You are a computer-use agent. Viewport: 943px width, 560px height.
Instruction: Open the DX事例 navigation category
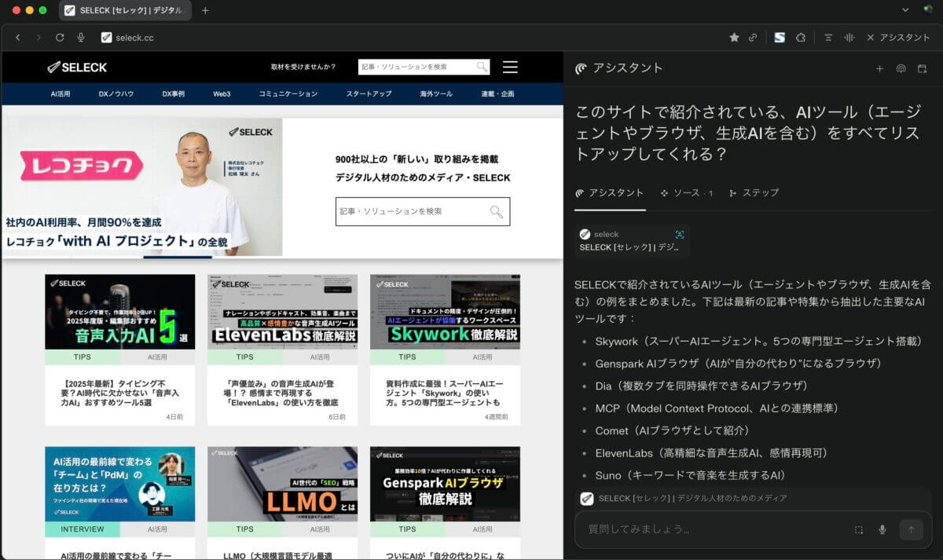coord(174,93)
